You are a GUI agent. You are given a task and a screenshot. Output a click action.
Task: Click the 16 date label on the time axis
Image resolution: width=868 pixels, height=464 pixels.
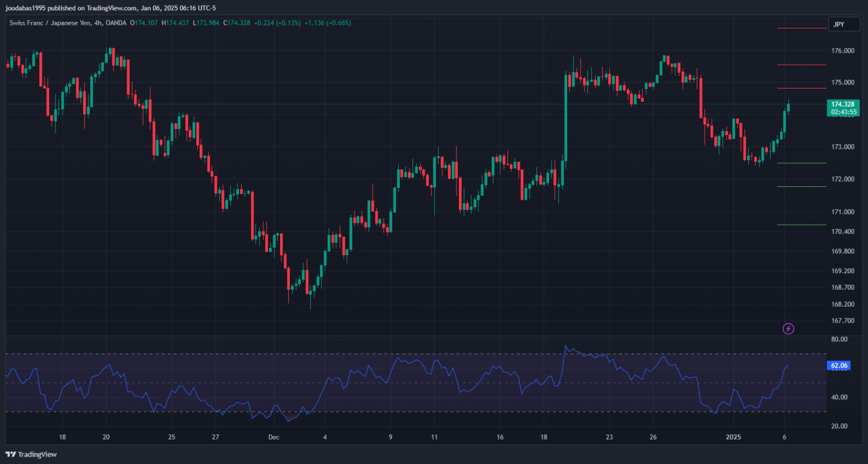pyautogui.click(x=500, y=437)
